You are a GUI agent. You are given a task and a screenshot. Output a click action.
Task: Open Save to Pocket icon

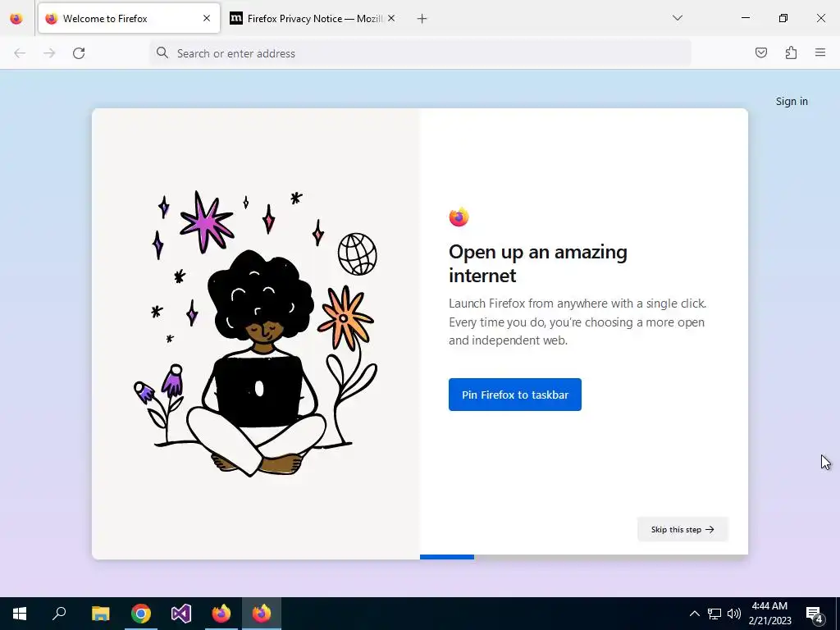(x=761, y=52)
